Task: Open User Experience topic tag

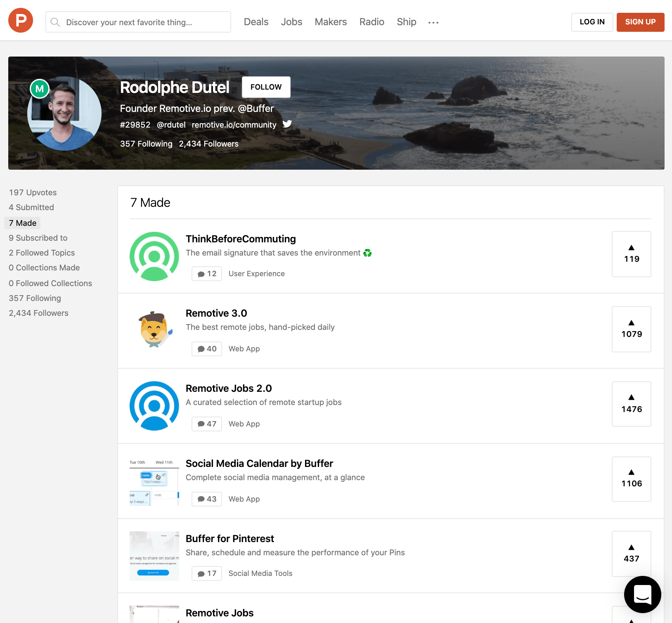Action: pyautogui.click(x=257, y=274)
